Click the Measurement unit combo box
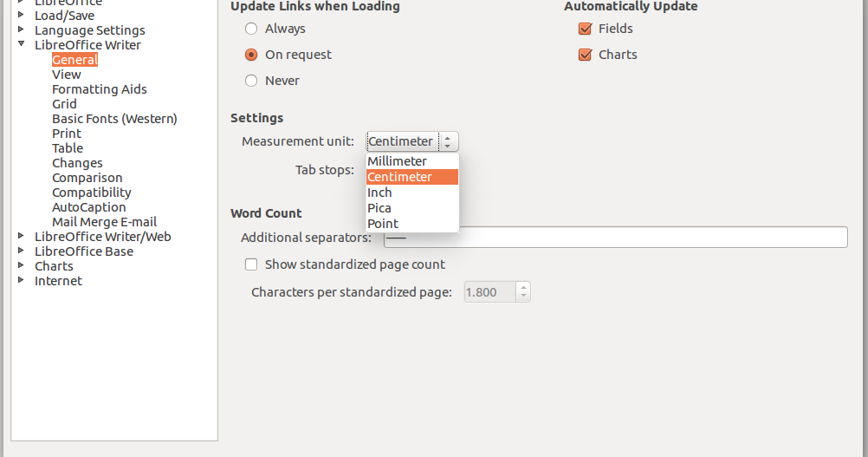The image size is (868, 457). tap(411, 141)
